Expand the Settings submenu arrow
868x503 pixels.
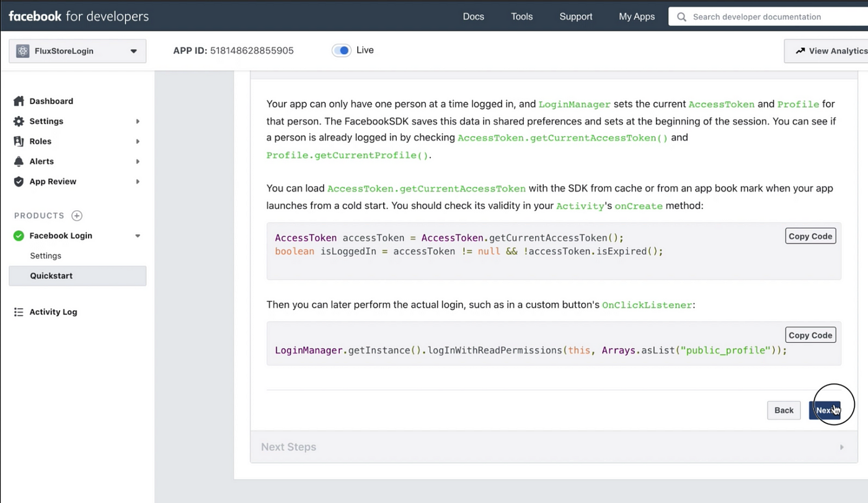138,122
